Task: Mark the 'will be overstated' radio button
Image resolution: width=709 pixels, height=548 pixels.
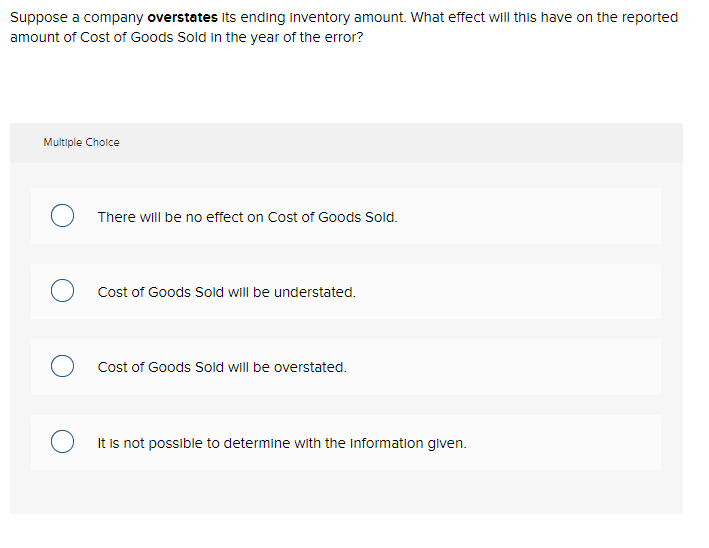Action: [62, 367]
